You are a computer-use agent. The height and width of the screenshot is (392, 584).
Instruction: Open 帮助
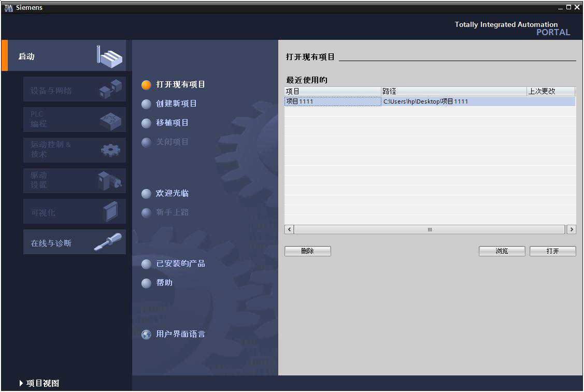tap(164, 283)
